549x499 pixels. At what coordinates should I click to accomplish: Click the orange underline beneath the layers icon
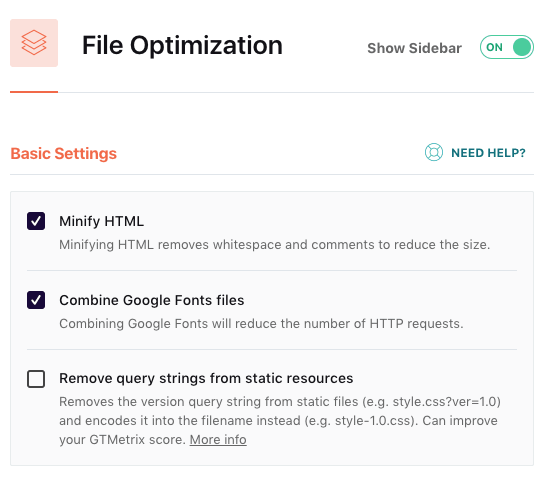click(34, 92)
